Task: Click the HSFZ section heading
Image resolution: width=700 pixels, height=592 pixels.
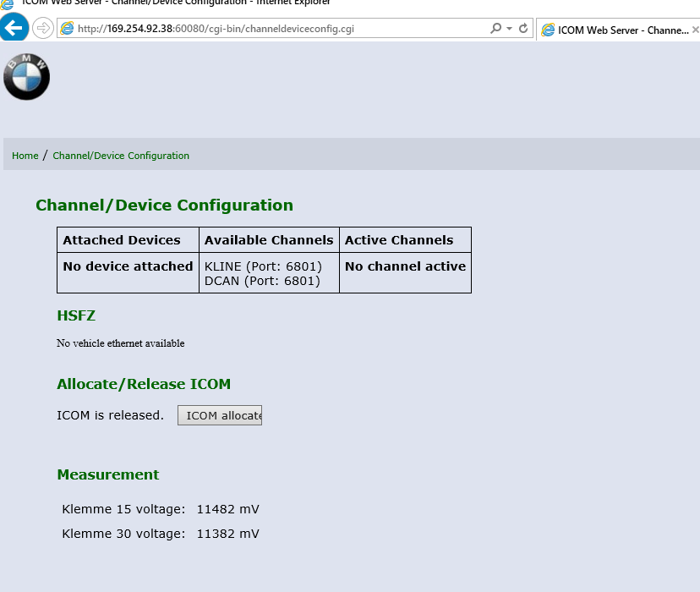Action: click(76, 315)
